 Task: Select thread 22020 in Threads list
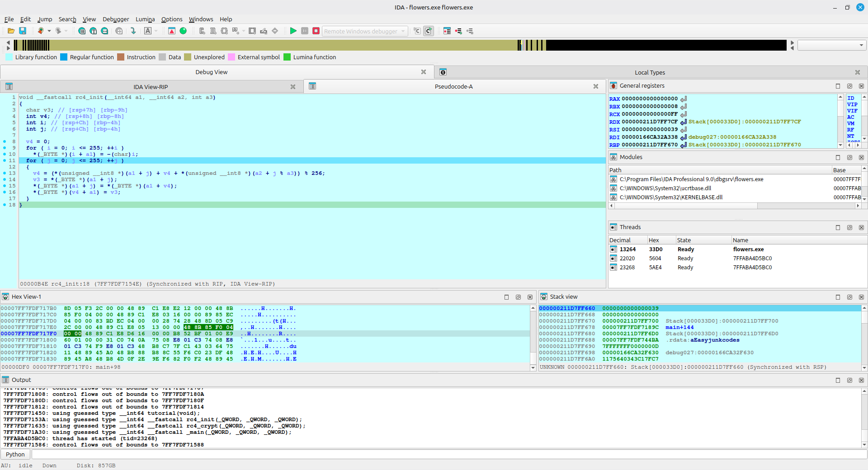point(627,258)
